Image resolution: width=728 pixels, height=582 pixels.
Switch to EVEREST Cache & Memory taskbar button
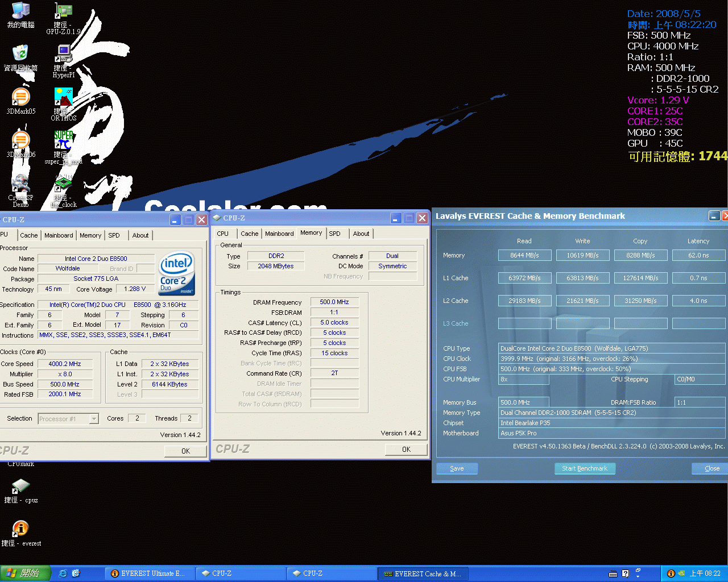click(x=423, y=573)
